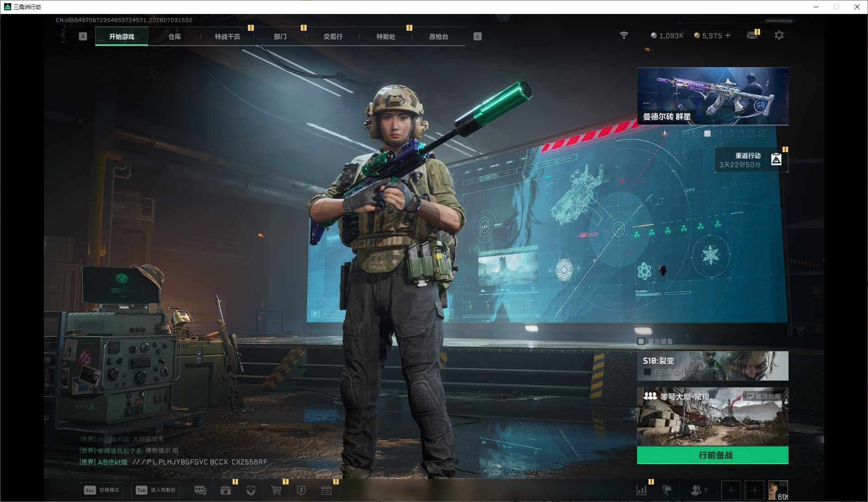
Task: Enable the 开启排位 ranked checkbox
Action: 647,372
